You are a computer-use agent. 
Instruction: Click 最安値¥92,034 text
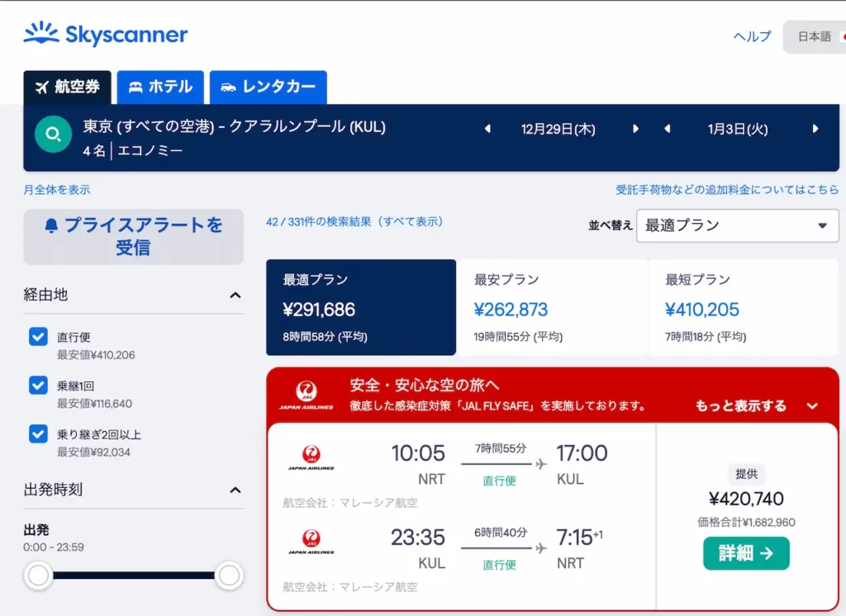click(94, 452)
